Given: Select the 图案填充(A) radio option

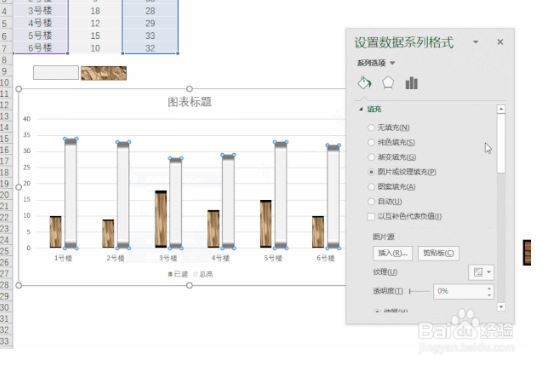Looking at the screenshot, I should (371, 187).
